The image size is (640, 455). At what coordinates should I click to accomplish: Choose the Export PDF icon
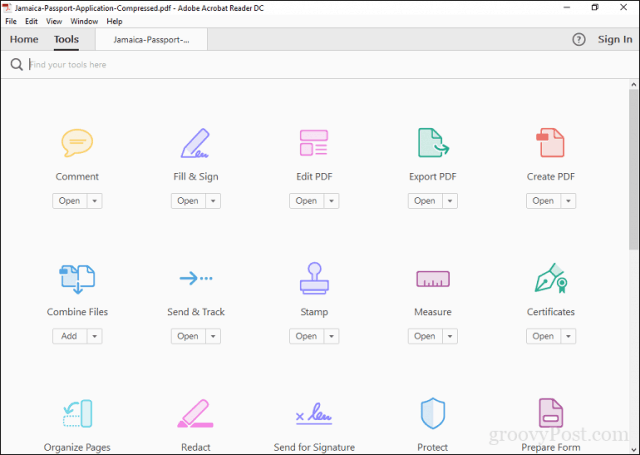(433, 143)
